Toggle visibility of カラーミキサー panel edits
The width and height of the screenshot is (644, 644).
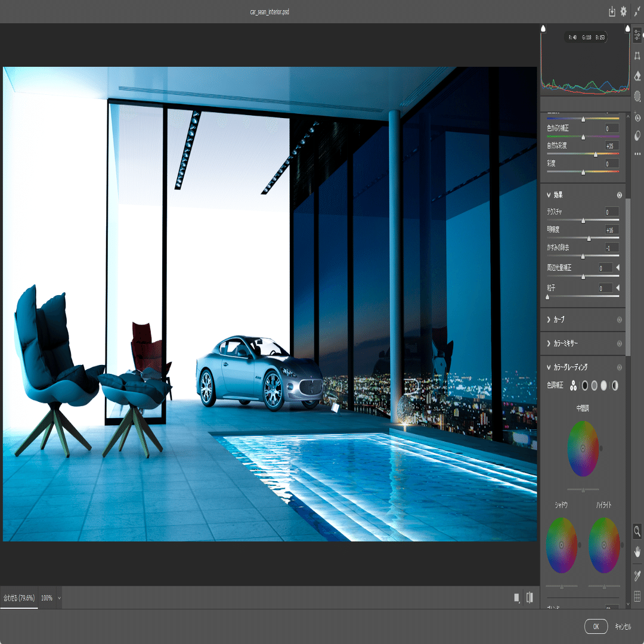tap(620, 343)
